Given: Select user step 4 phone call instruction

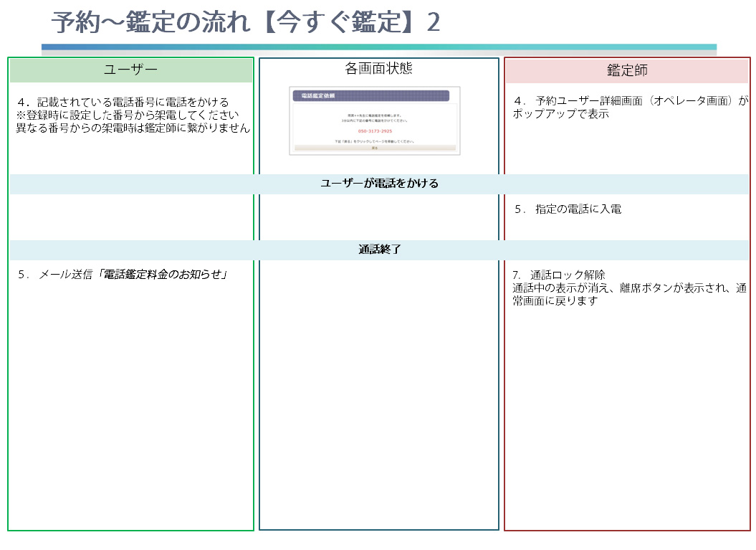Looking at the screenshot, I should pyautogui.click(x=123, y=103).
